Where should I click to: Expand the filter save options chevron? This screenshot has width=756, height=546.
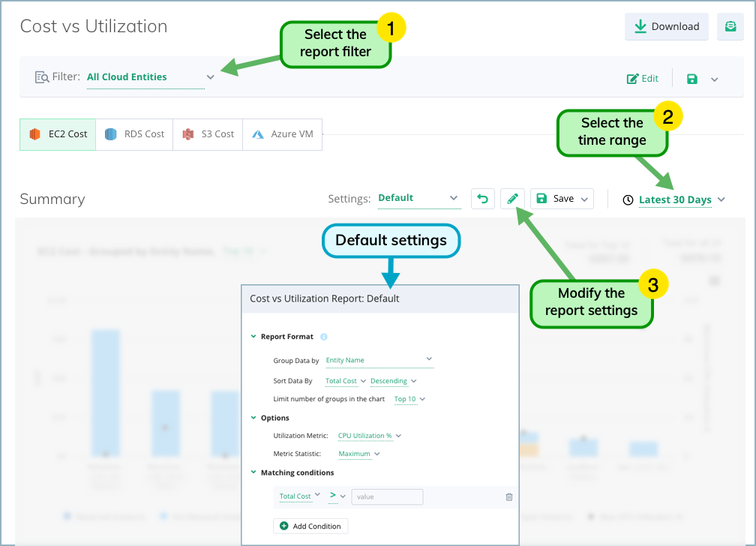click(715, 79)
